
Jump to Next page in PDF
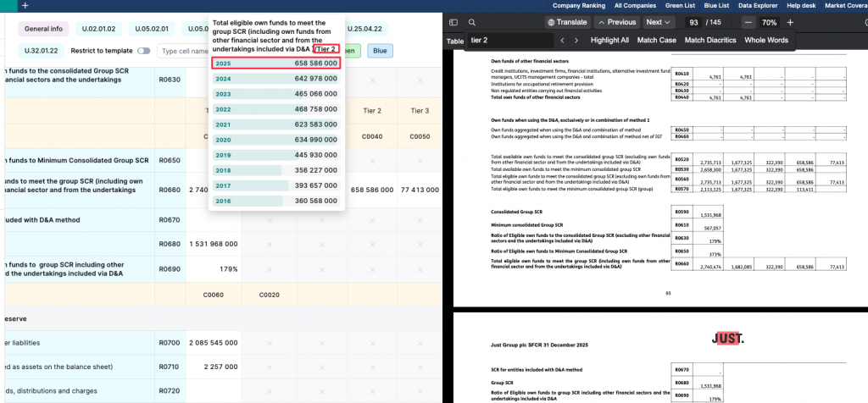click(x=659, y=22)
